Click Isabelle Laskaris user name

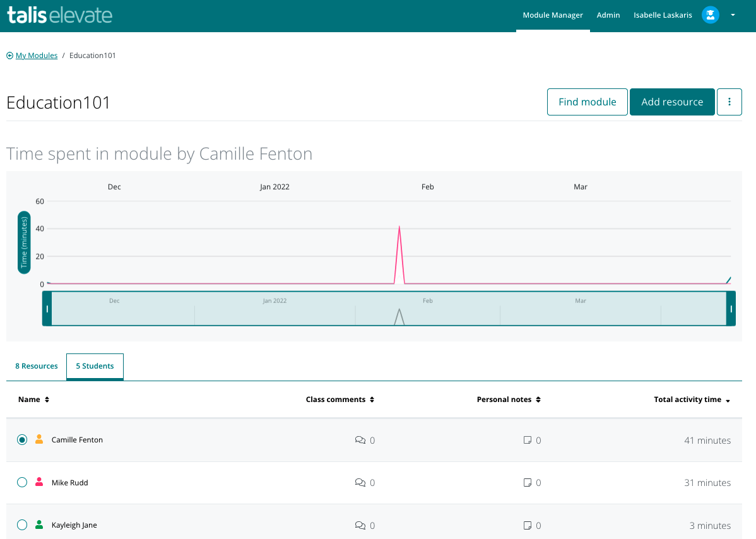point(663,15)
